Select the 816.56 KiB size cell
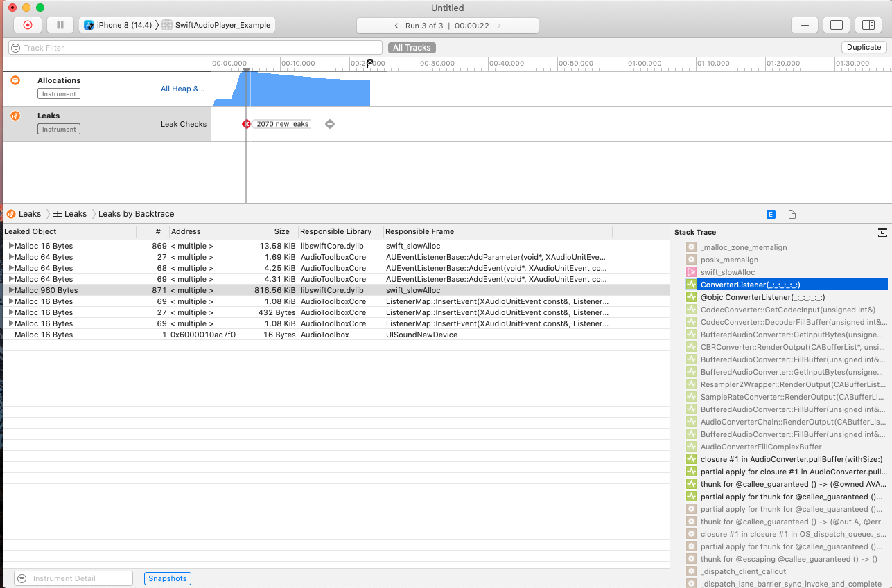The height and width of the screenshot is (588, 892). (274, 290)
